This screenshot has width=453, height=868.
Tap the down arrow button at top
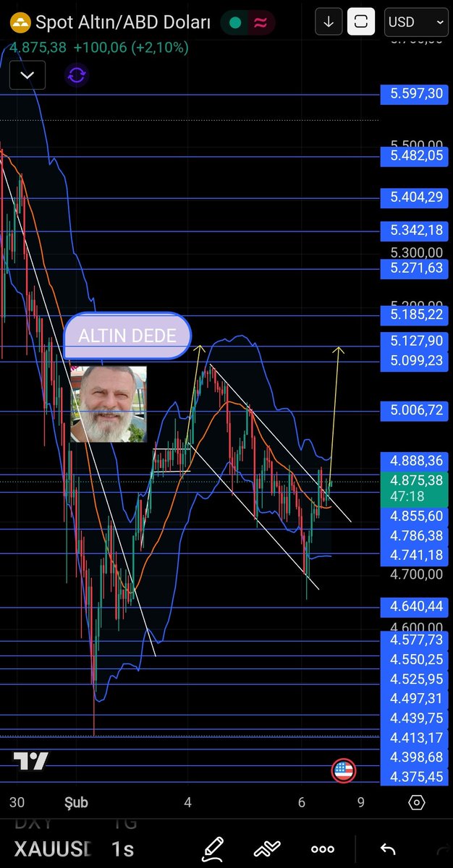tap(329, 22)
